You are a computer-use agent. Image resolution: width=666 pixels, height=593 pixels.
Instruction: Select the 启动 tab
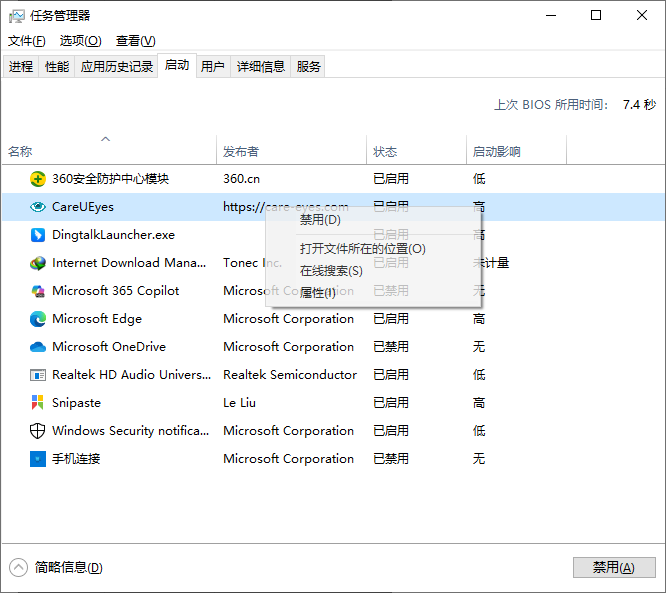177,65
